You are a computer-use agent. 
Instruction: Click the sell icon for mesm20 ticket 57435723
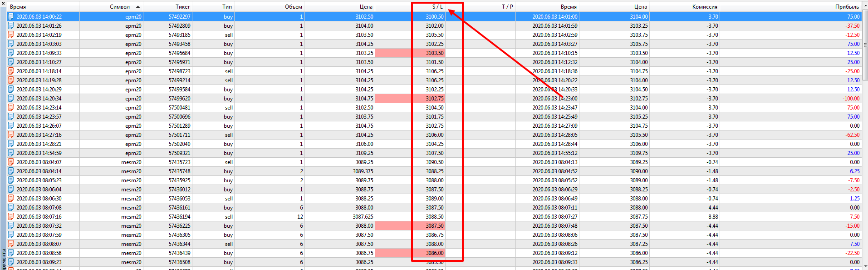coord(11,162)
